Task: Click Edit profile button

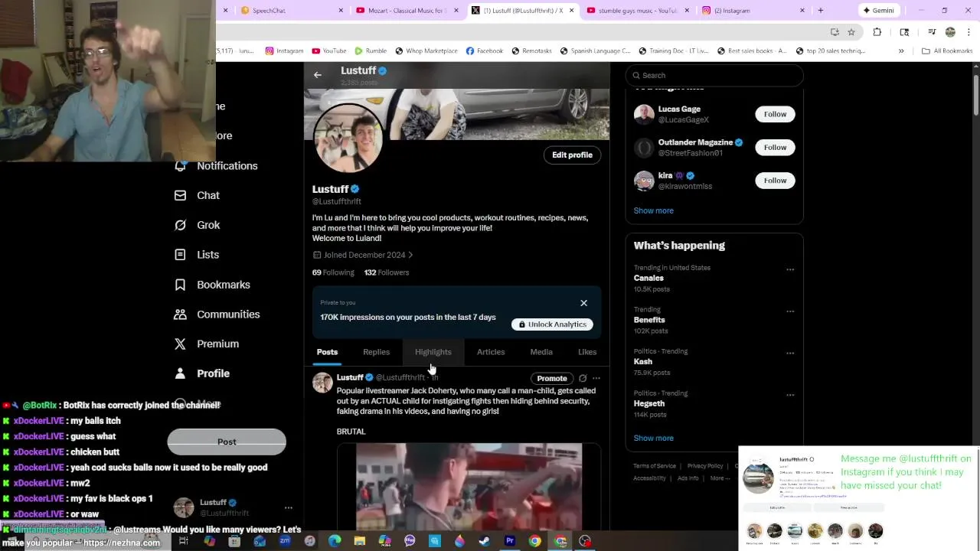Action: click(x=572, y=155)
